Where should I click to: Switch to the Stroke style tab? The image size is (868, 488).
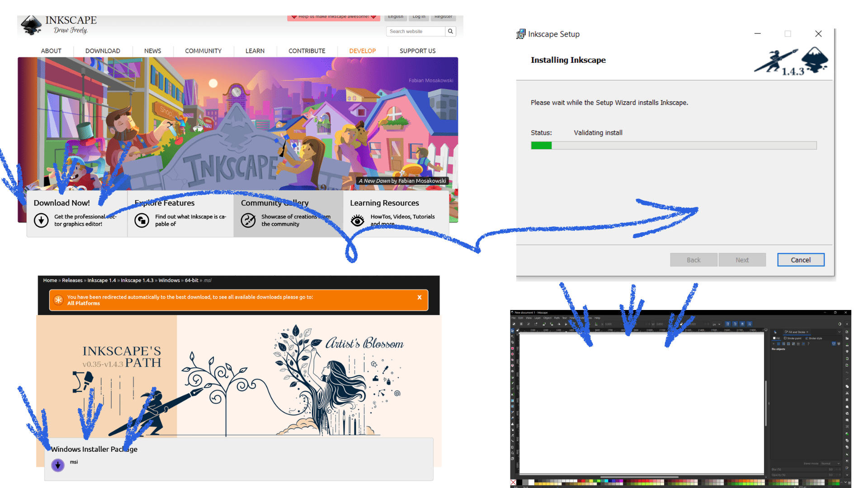coord(814,338)
